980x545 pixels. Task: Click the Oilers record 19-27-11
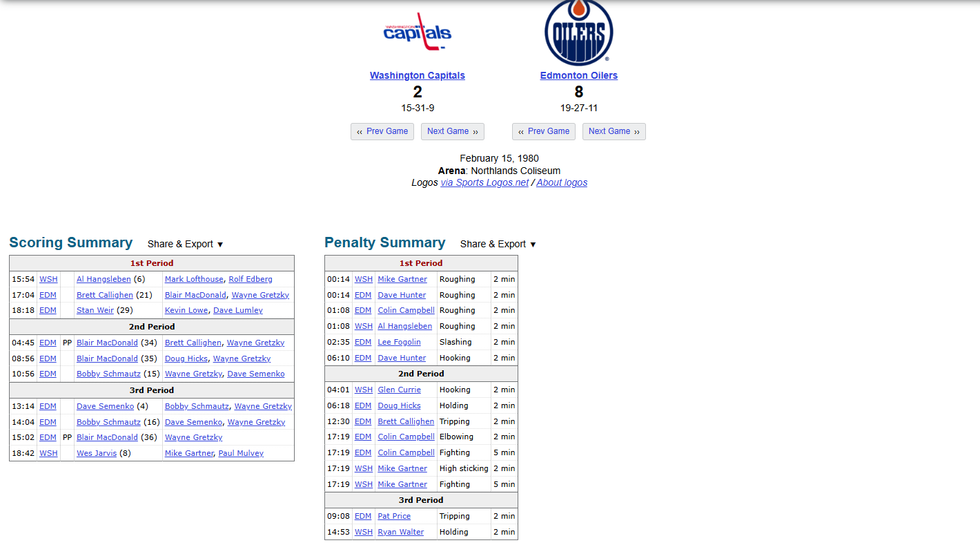click(x=579, y=108)
